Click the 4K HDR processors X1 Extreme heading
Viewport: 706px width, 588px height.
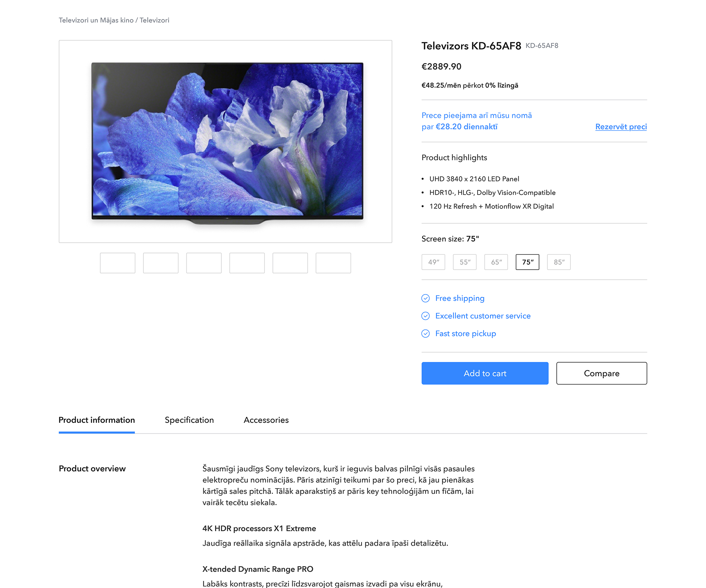(x=259, y=528)
